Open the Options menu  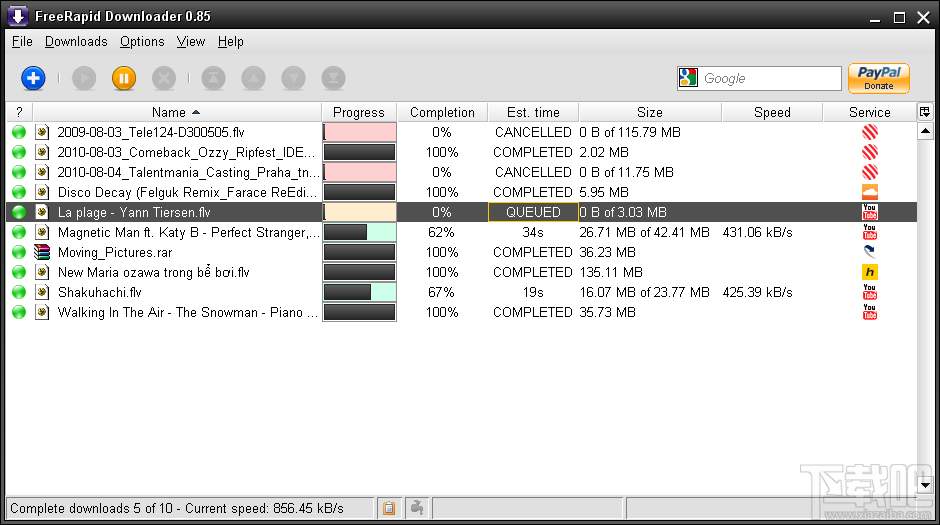click(142, 41)
